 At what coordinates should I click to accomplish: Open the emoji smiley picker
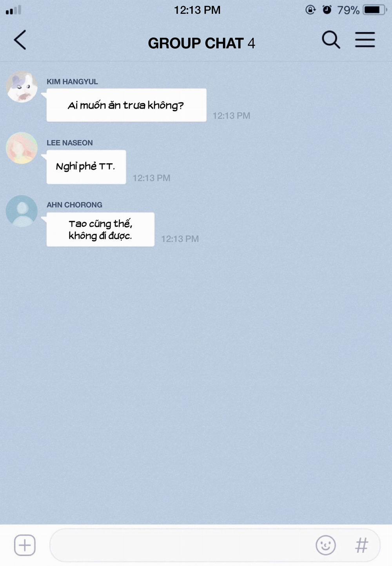pos(326,545)
